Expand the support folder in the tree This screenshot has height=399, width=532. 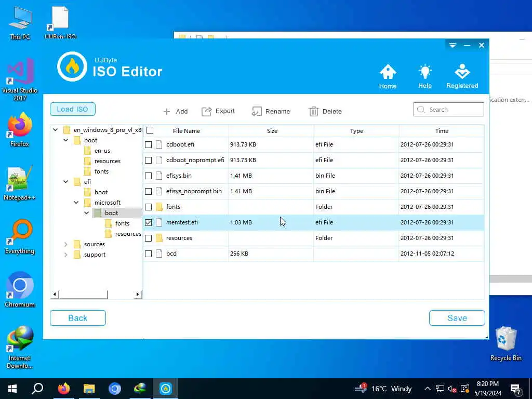[x=66, y=255]
